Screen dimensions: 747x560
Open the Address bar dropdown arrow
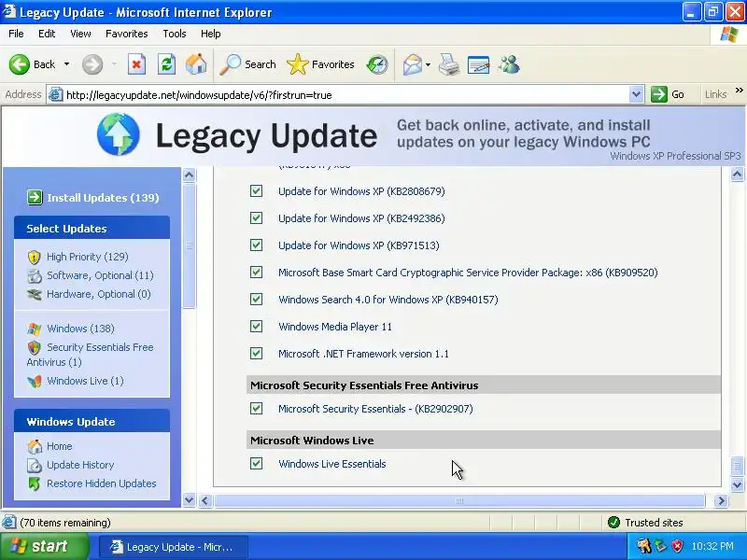[x=636, y=94]
